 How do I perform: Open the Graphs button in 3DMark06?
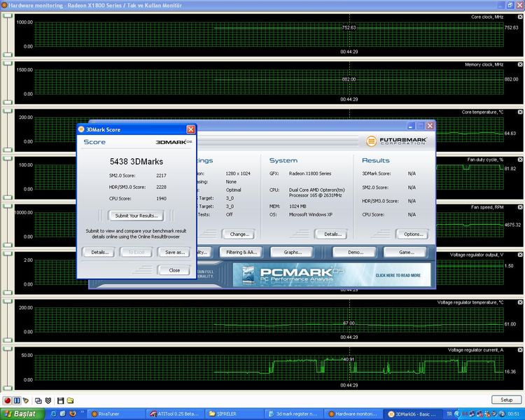point(293,252)
